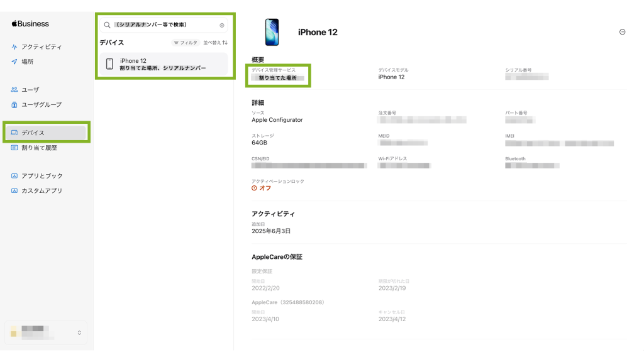Open the アクティビティ sidebar item
The image size is (644, 362).
tap(36, 47)
